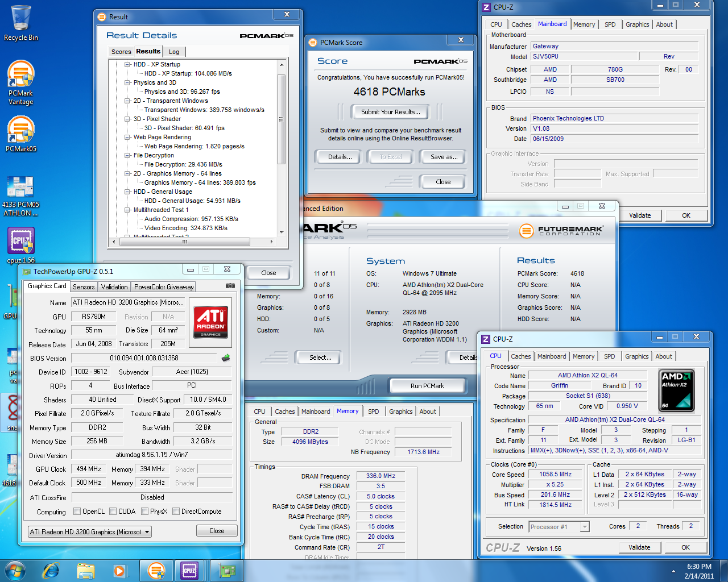Click the 'HDD - General Usage: 54.931 MB/s' row
This screenshot has width=728, height=582.
(192, 201)
